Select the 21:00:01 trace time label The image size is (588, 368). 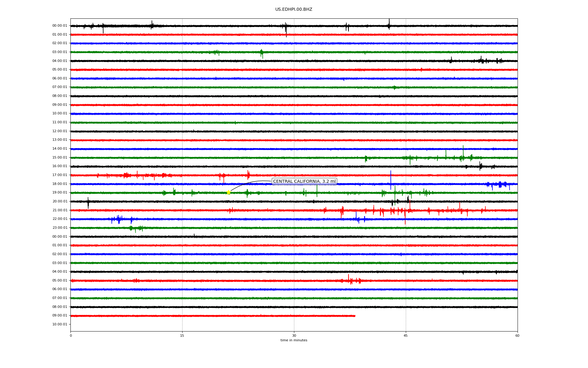click(x=60, y=210)
